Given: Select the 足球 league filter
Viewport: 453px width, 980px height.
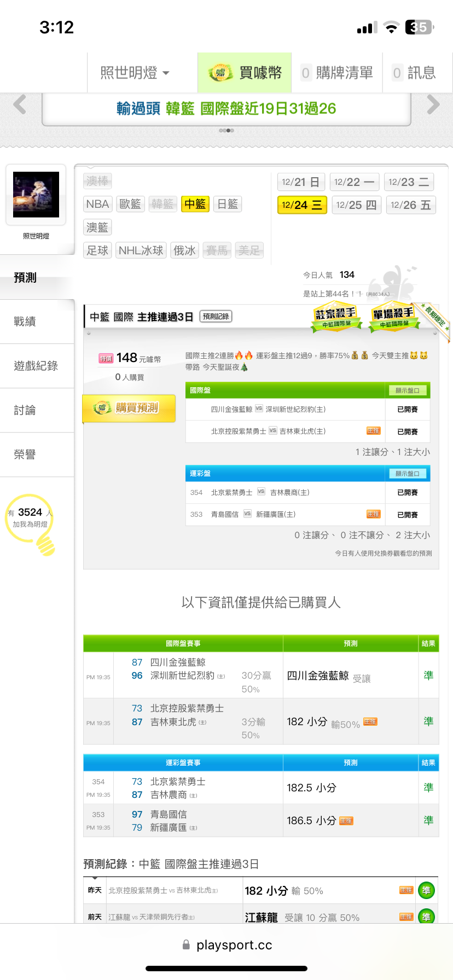Looking at the screenshot, I should tap(98, 250).
